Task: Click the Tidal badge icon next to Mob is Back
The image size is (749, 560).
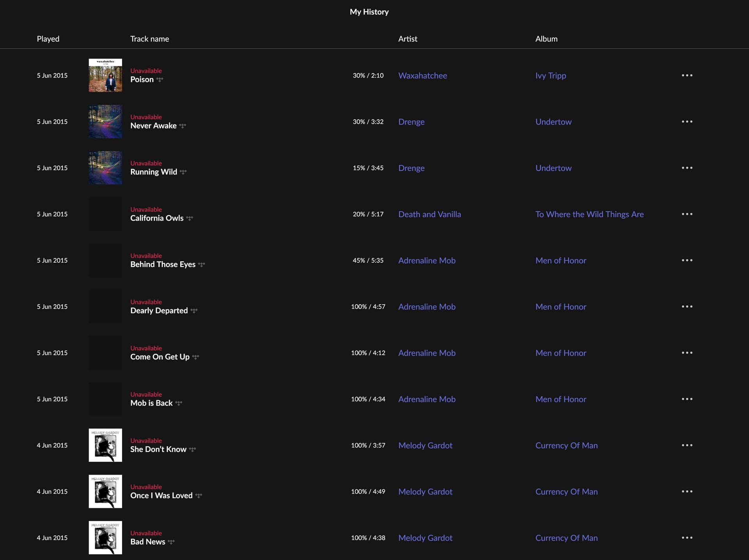Action: (179, 403)
